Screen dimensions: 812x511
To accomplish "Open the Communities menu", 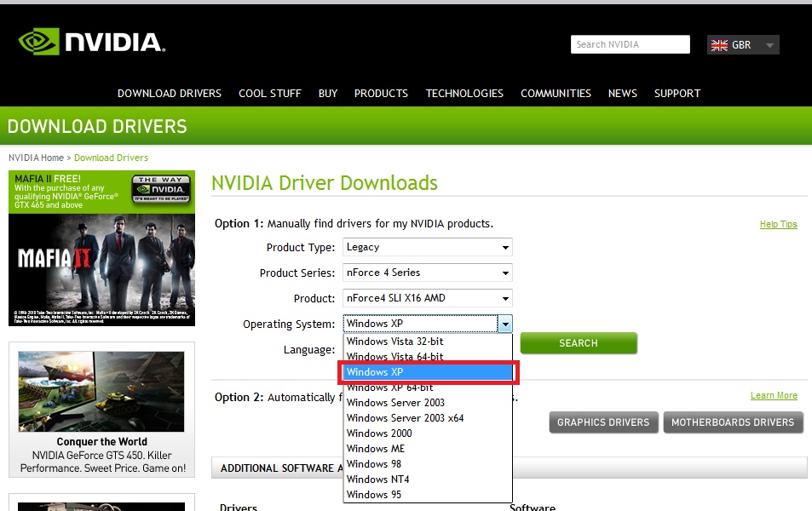I will [x=556, y=93].
